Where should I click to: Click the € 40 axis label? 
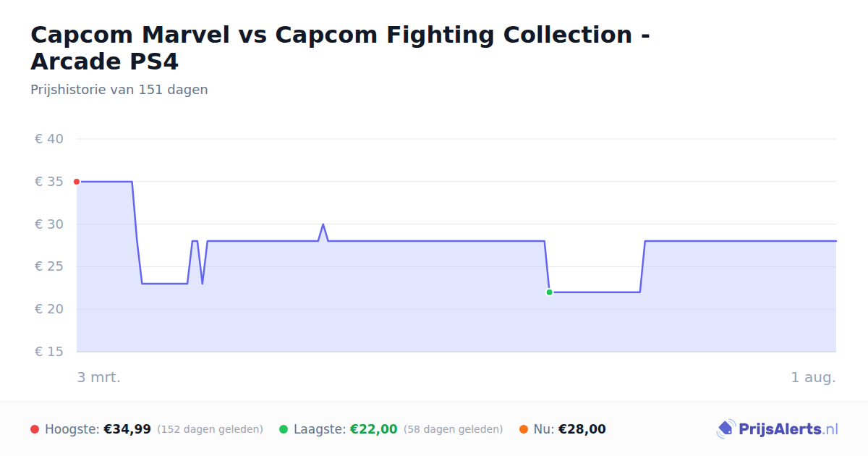point(49,139)
